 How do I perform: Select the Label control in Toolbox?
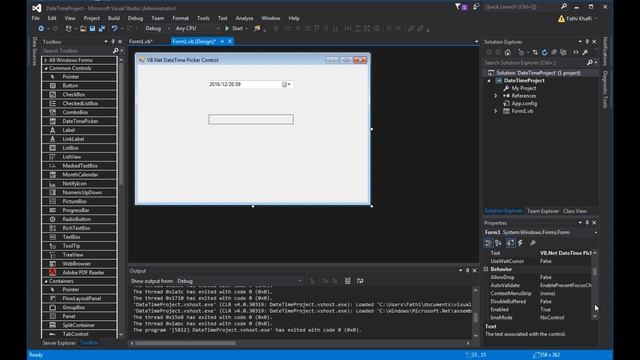click(79, 130)
